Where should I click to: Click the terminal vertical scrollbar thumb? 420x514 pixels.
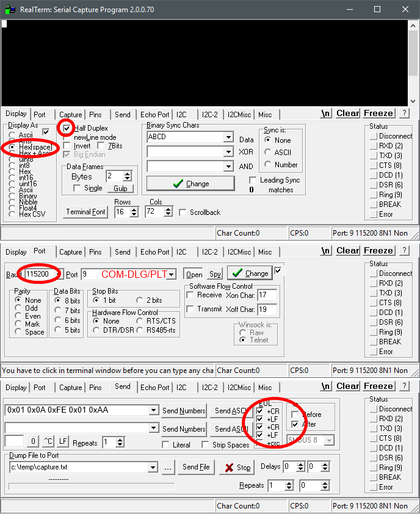(x=413, y=52)
